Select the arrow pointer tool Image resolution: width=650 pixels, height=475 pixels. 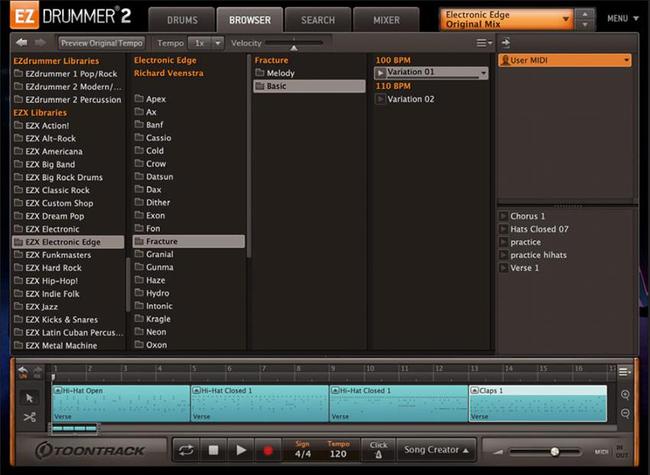[x=29, y=398]
